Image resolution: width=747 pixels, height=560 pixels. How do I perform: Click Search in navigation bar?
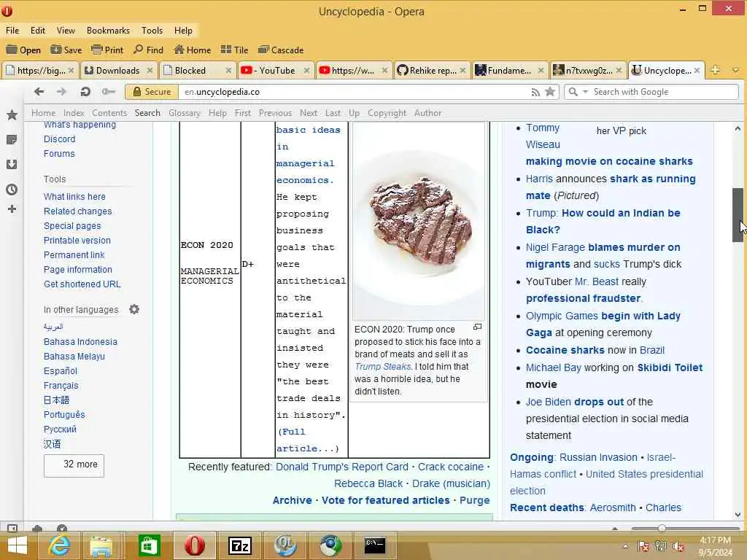[147, 113]
